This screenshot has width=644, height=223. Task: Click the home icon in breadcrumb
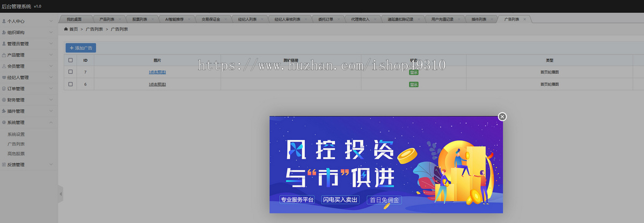[66, 29]
